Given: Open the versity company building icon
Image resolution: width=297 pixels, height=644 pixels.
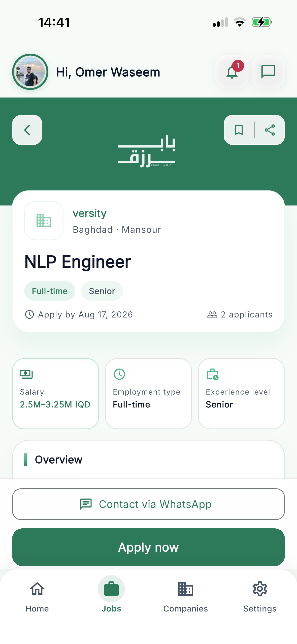Looking at the screenshot, I should tap(44, 220).
